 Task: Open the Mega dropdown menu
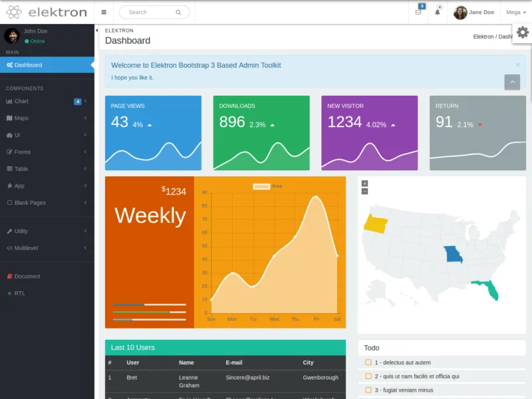[x=515, y=12]
